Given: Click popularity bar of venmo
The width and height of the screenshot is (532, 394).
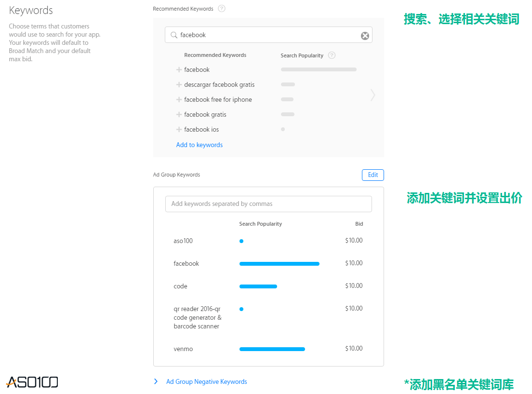Looking at the screenshot, I should pos(272,349).
